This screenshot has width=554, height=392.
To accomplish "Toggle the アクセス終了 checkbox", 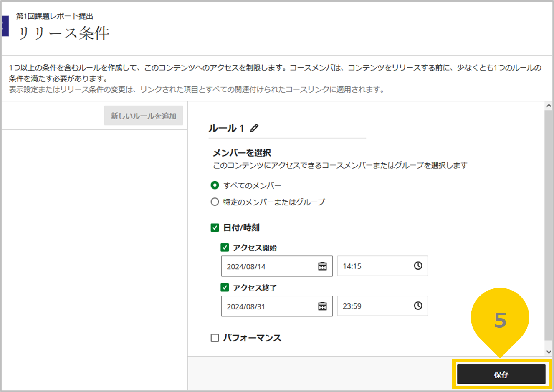I will pos(225,288).
